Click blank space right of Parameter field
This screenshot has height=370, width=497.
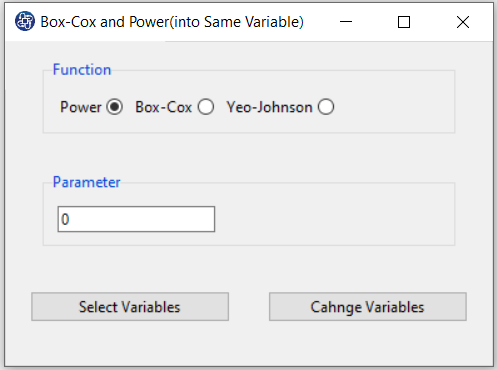pos(333,219)
